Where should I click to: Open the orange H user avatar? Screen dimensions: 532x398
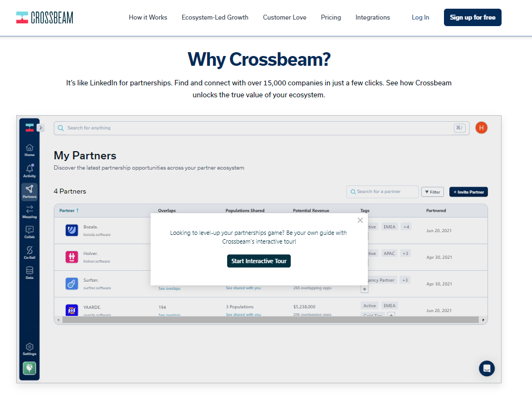pyautogui.click(x=481, y=128)
